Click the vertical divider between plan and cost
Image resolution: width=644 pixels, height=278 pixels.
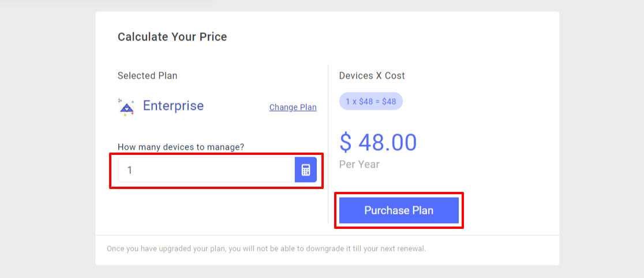pos(328,143)
